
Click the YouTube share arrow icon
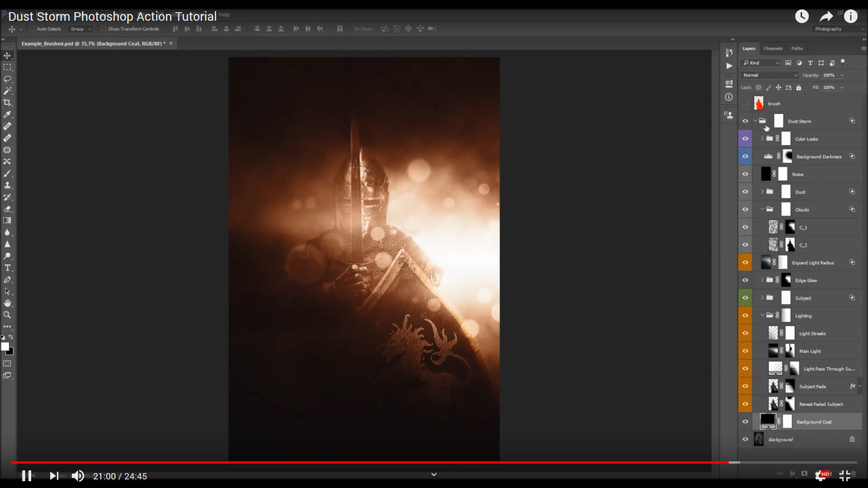(826, 16)
